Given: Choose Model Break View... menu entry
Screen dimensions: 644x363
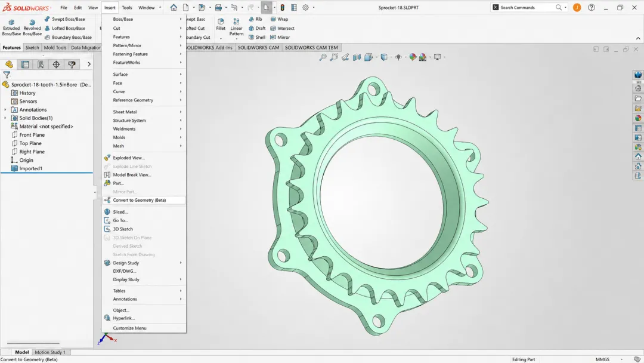Looking at the screenshot, I should 144,175.
